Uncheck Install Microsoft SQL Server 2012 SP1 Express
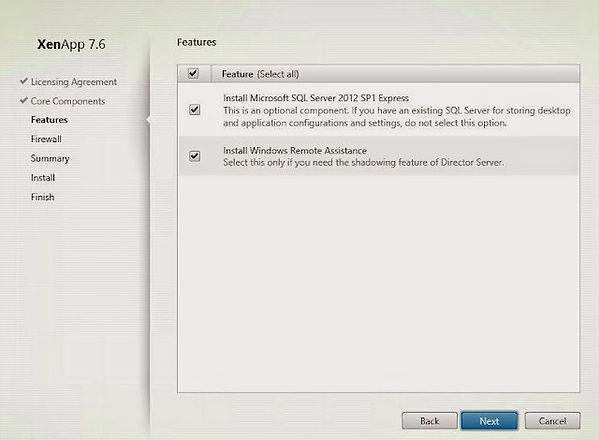 pyautogui.click(x=194, y=110)
